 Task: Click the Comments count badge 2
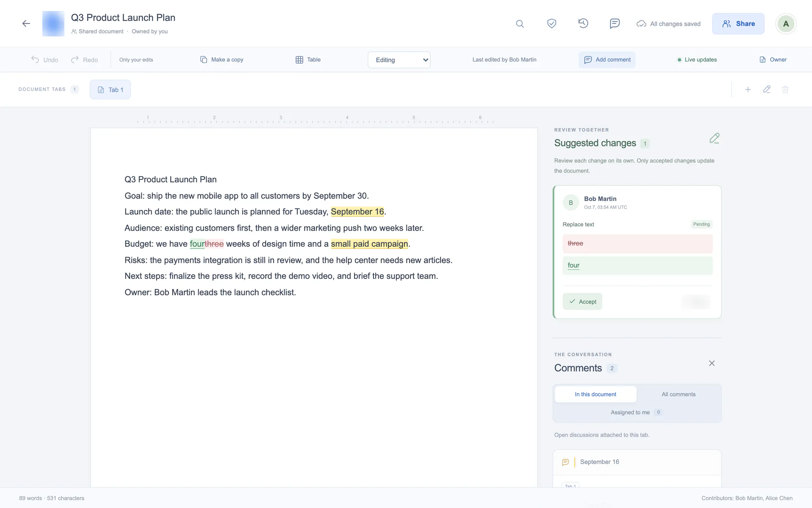[x=612, y=368]
